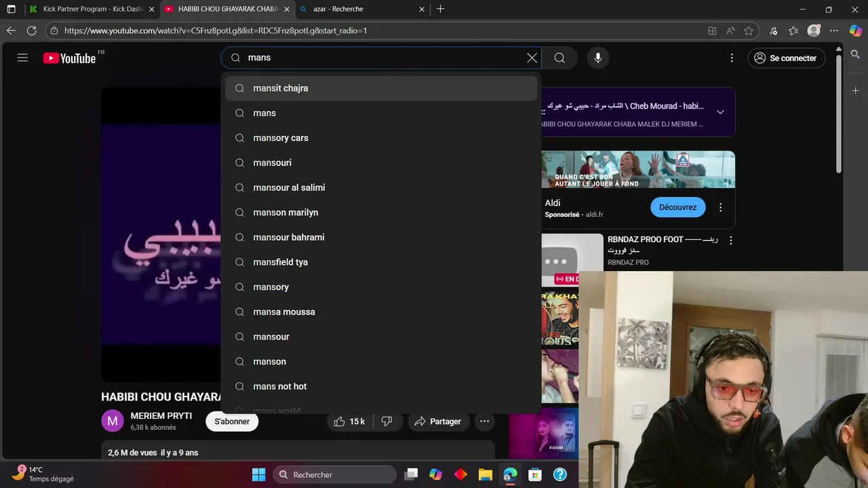Viewport: 868px width, 488px height.
Task: Open Copilot sidebar icon
Action: [x=855, y=30]
